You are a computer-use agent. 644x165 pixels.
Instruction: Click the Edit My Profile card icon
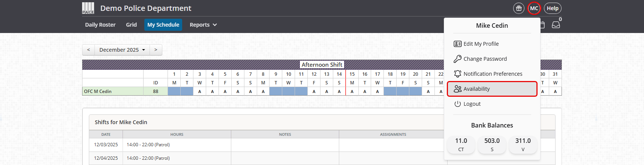457,44
